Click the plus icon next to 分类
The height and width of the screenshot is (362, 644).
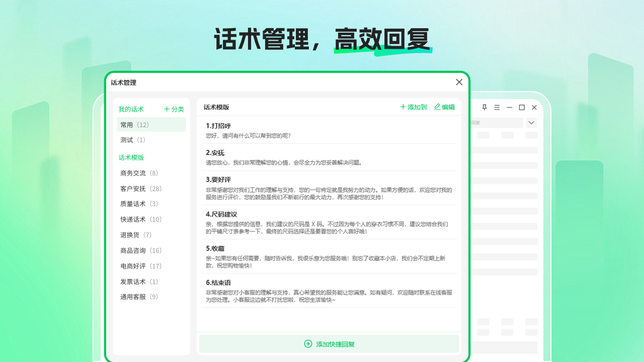point(167,109)
